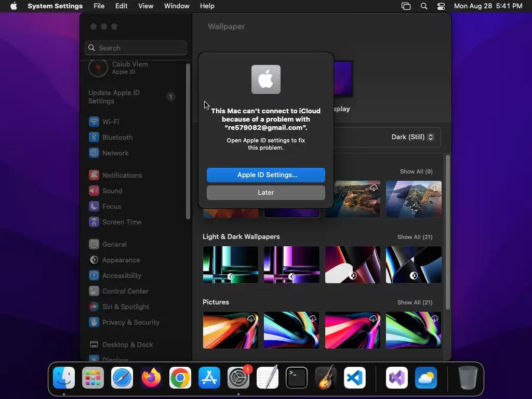
Task: Choose the pink Pictures wallpaper thumbnail
Action: (353, 330)
